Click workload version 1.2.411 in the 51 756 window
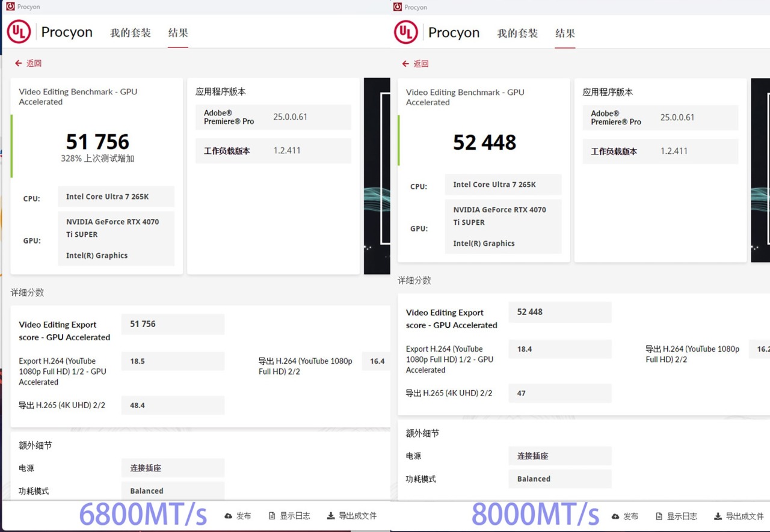 pyautogui.click(x=287, y=151)
